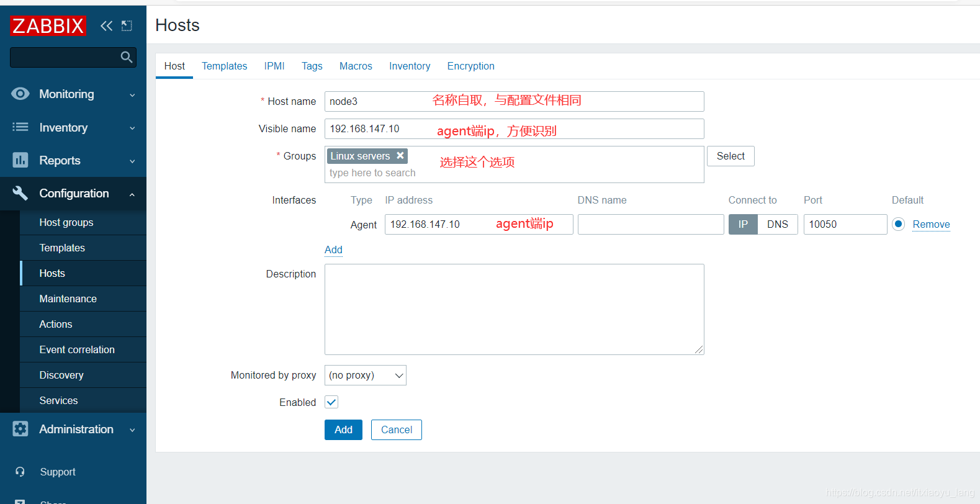The height and width of the screenshot is (504, 980).
Task: Click the ZABBIX logo
Action: click(x=48, y=25)
